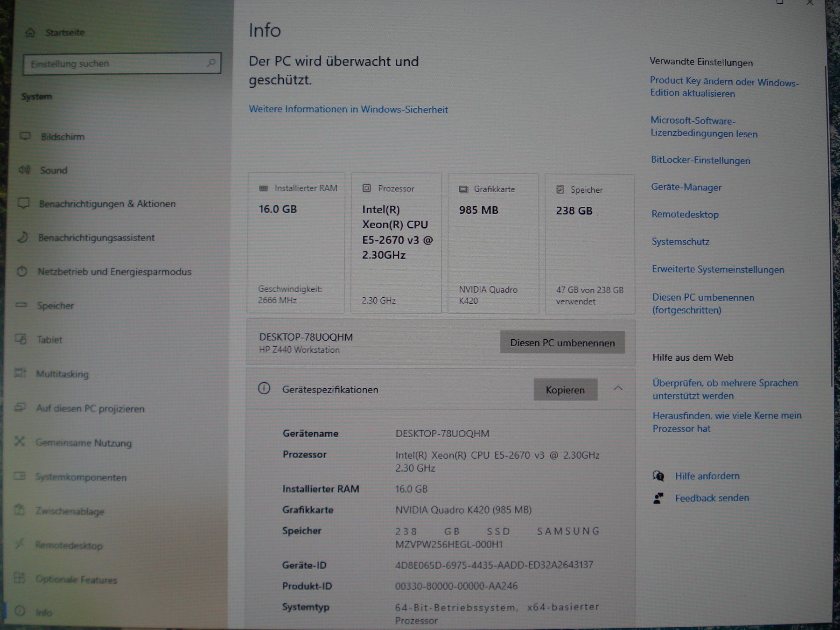This screenshot has width=840, height=630.
Task: Click the Zwischenablage clipboard icon
Action: [19, 510]
